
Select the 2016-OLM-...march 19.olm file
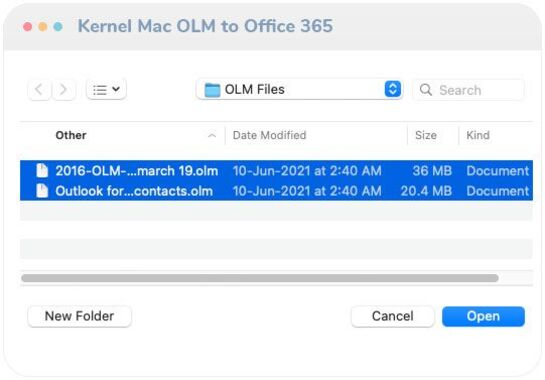click(x=276, y=171)
